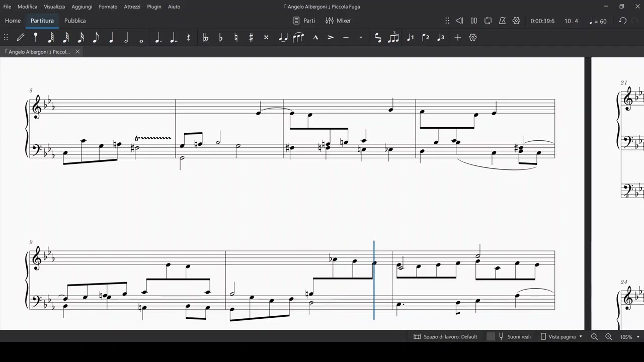Select voice 1
Image resolution: width=644 pixels, height=362 pixels.
click(410, 37)
